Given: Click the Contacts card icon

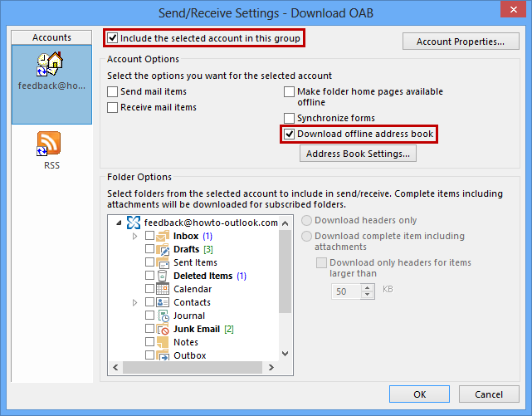Looking at the screenshot, I should [163, 302].
